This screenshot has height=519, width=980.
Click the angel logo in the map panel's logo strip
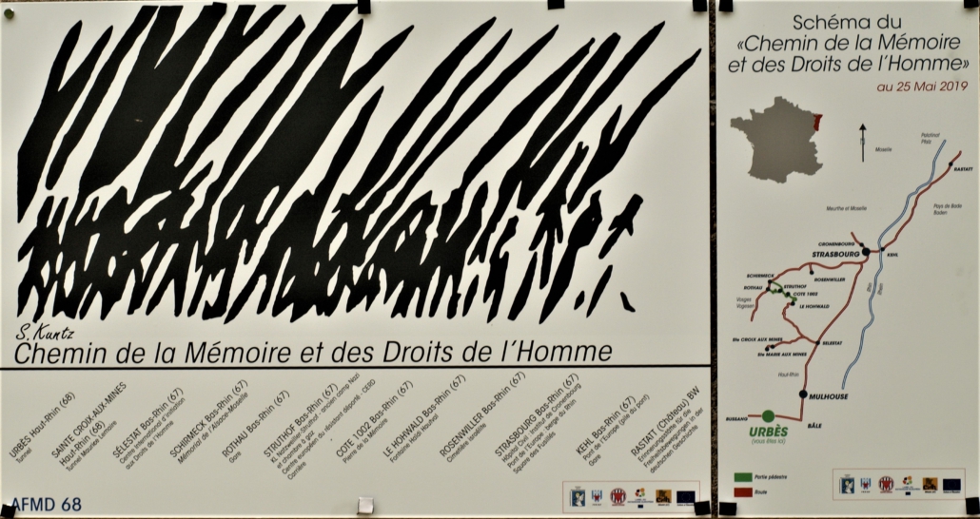coord(848,486)
